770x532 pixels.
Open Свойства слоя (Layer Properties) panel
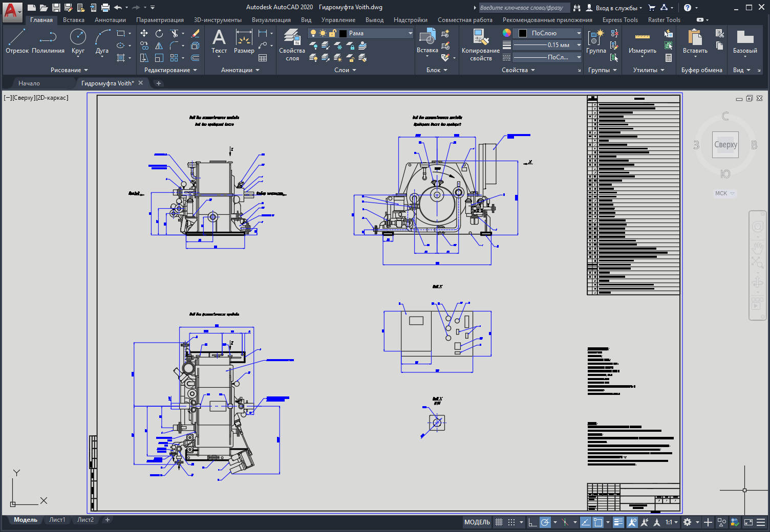292,45
